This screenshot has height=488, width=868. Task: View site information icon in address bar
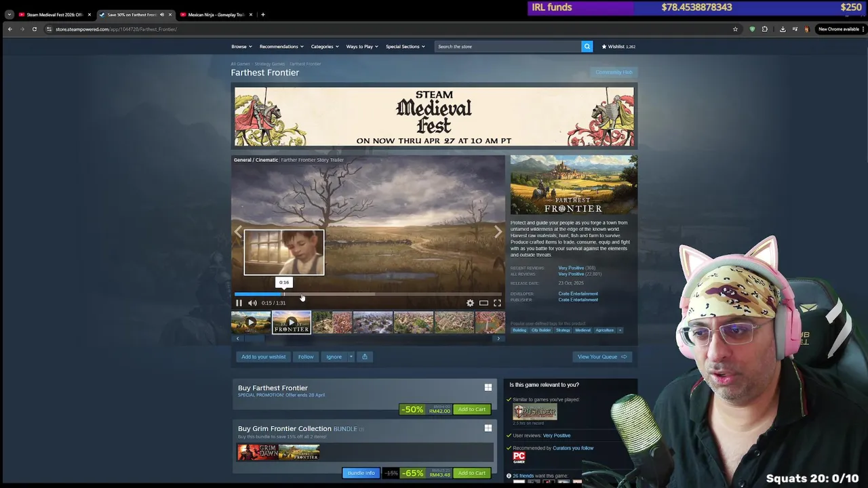49,29
